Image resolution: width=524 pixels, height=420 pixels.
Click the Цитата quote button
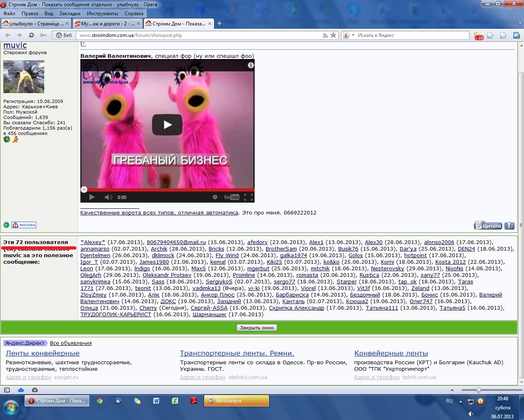[x=488, y=225]
